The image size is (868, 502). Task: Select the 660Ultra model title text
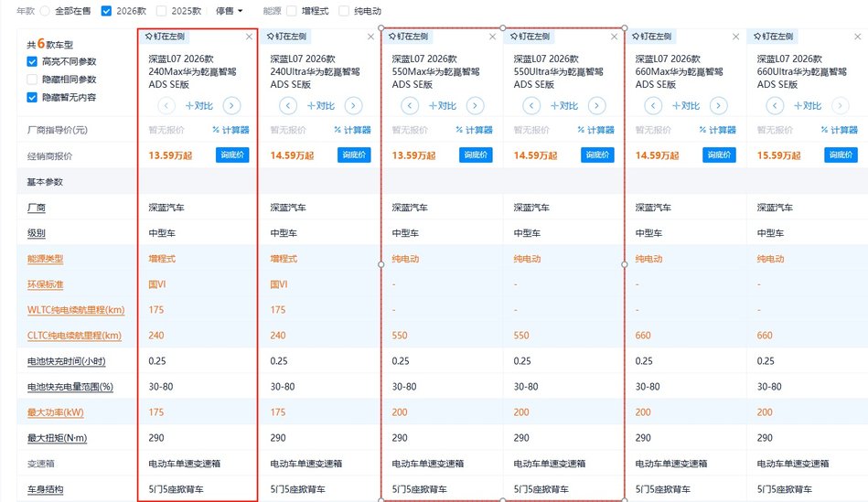coord(801,71)
